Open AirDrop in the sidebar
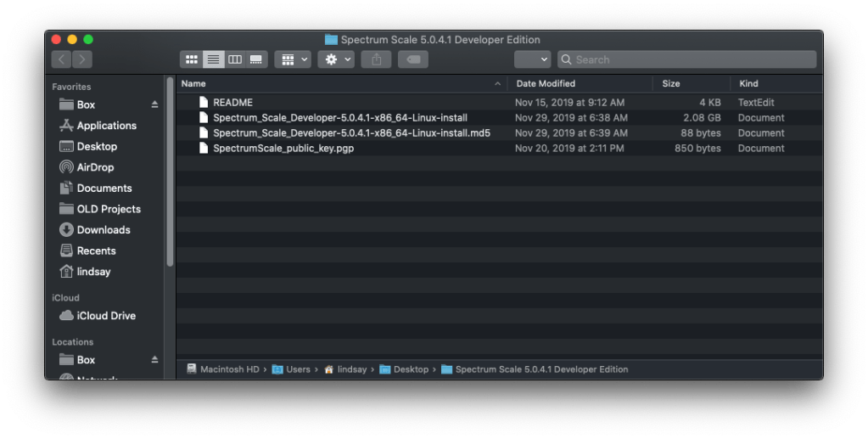This screenshot has height=439, width=868. click(x=95, y=167)
